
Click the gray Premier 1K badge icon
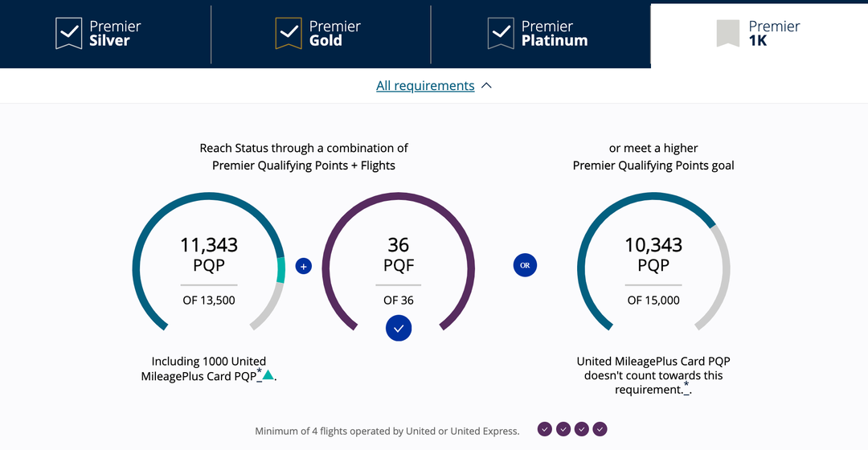(x=728, y=33)
